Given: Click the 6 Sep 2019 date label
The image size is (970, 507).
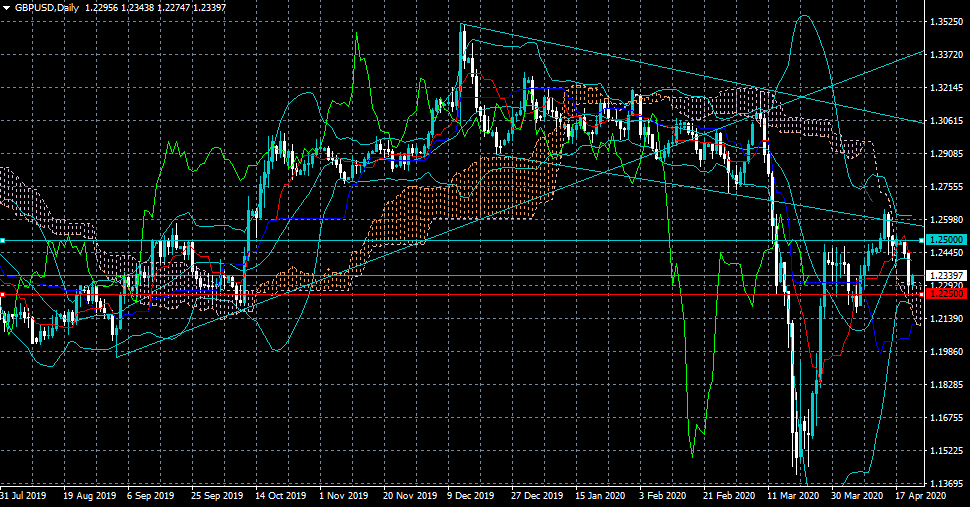Looking at the screenshot, I should click(x=150, y=496).
